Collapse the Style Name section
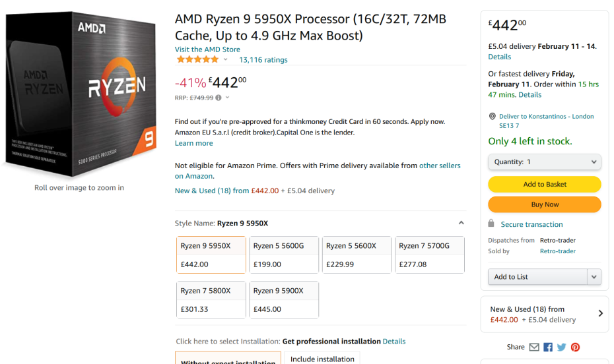 [x=461, y=223]
